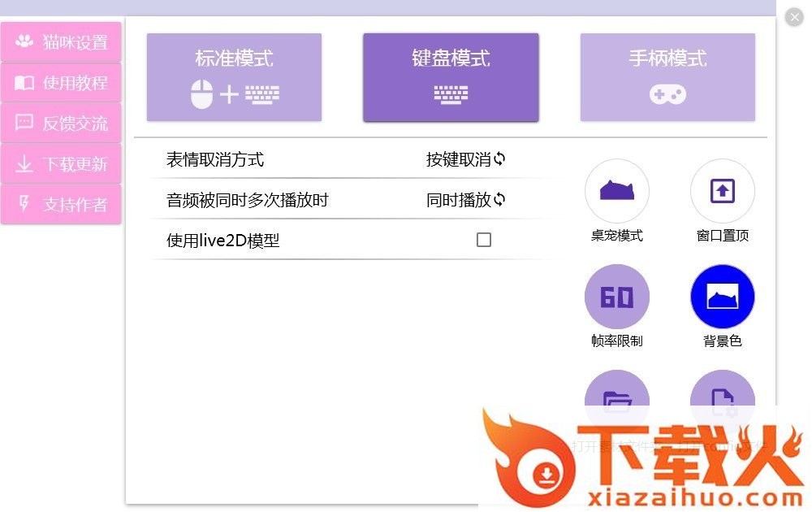812x512 pixels.
Task: Open the 支持作者 support author page
Action: pyautogui.click(x=61, y=204)
